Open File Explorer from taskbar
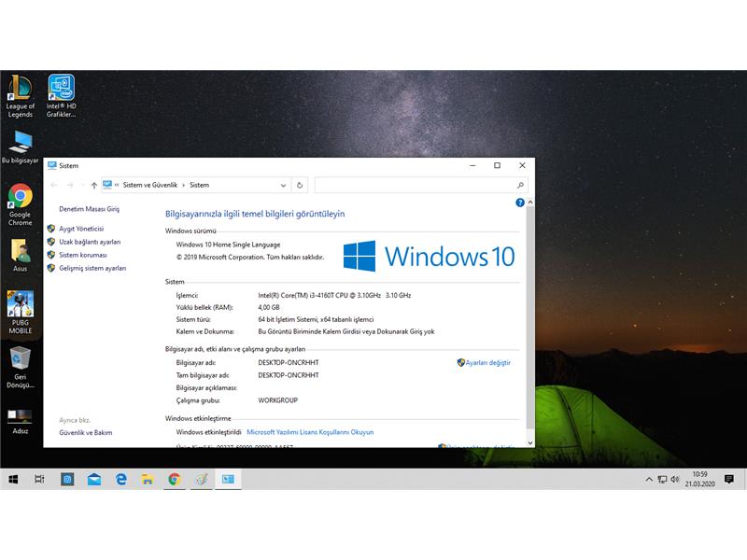747x560 pixels. coord(148,479)
